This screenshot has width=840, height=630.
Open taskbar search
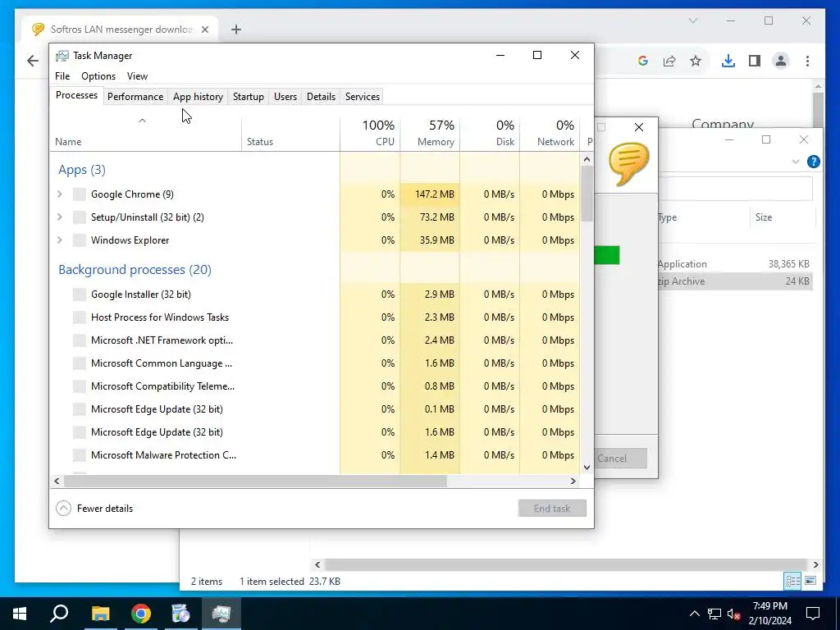[x=59, y=614]
